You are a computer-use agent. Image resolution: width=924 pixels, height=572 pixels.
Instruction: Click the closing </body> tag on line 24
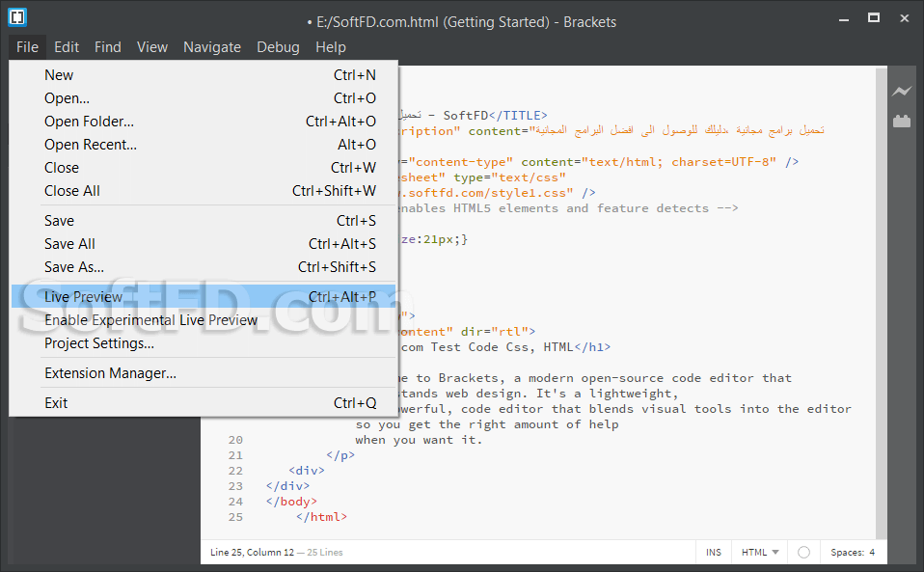(x=291, y=502)
